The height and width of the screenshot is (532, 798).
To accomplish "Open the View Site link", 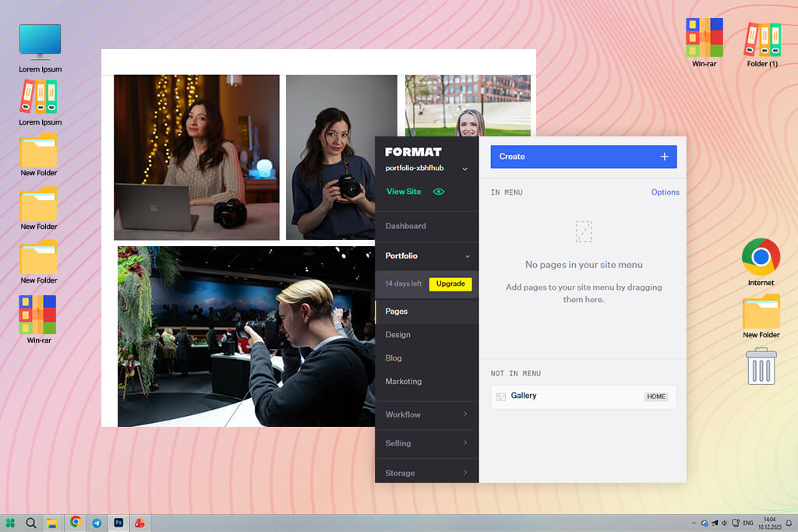I will tap(404, 192).
